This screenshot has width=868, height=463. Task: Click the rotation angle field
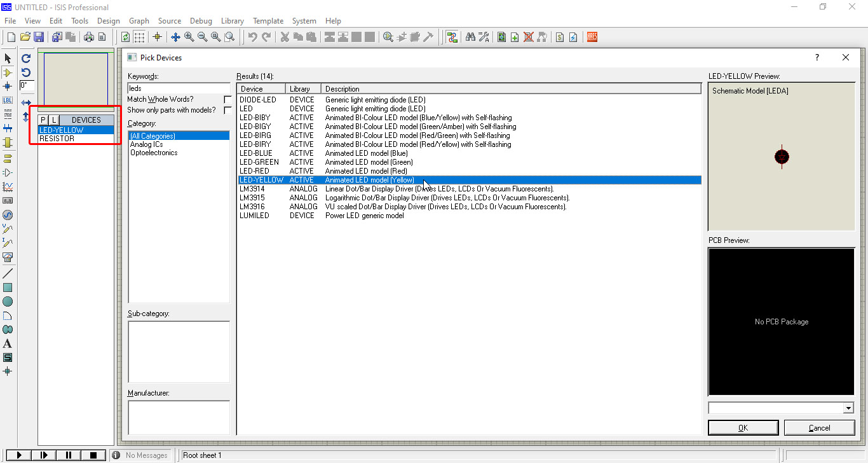click(x=27, y=85)
